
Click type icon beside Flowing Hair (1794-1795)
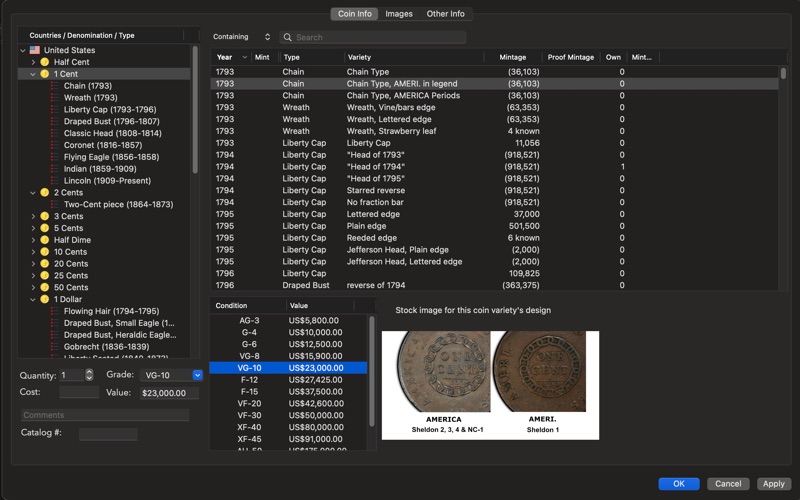pos(55,311)
